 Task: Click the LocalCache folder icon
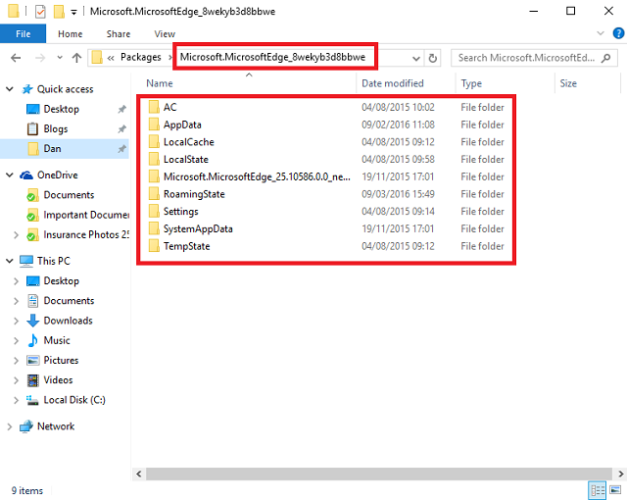click(x=154, y=142)
